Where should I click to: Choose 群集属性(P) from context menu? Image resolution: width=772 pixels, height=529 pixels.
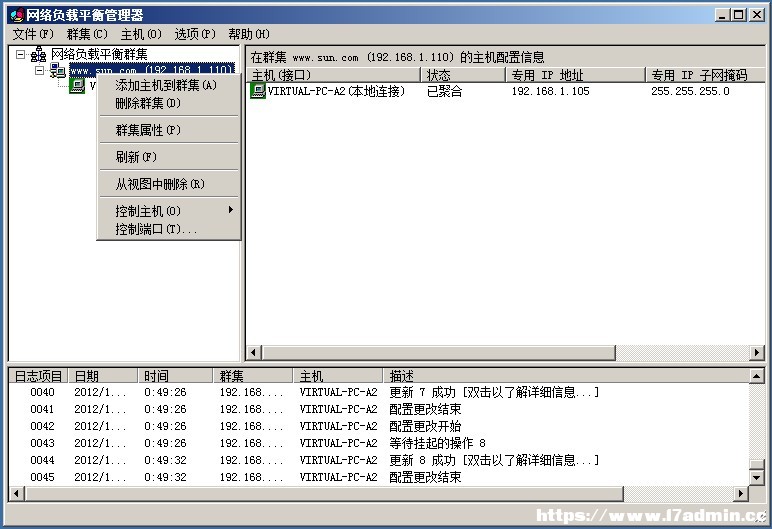[x=168, y=130]
